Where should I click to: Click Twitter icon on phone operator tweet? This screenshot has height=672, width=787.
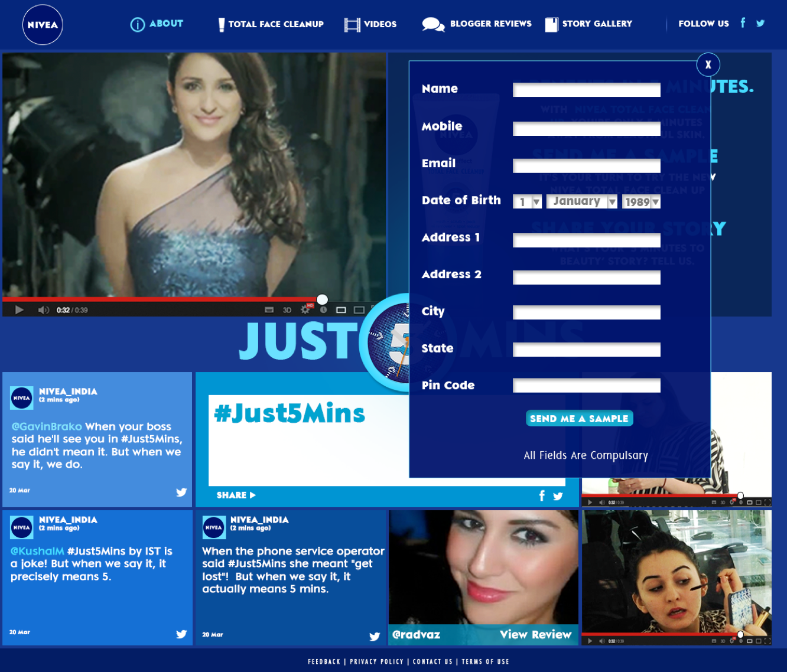375,636
